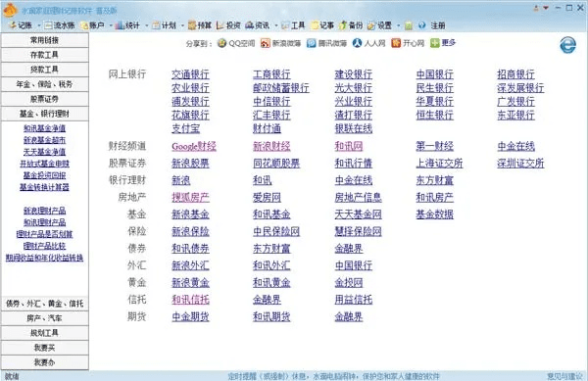Click the 备份 backup toolbar icon
Viewport: 588px width, 381px height.
343,25
